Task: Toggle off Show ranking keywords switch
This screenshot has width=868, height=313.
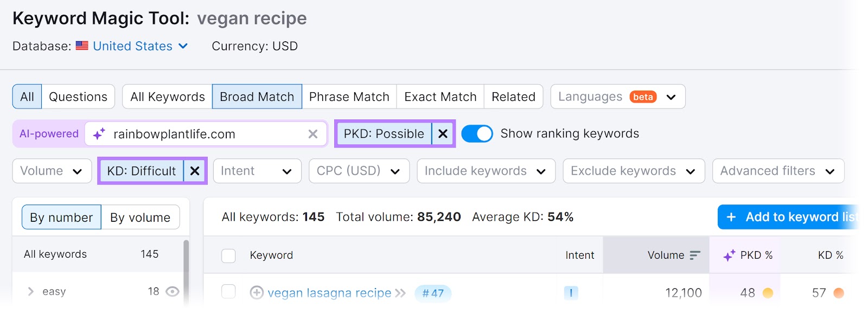Action: pyautogui.click(x=477, y=134)
